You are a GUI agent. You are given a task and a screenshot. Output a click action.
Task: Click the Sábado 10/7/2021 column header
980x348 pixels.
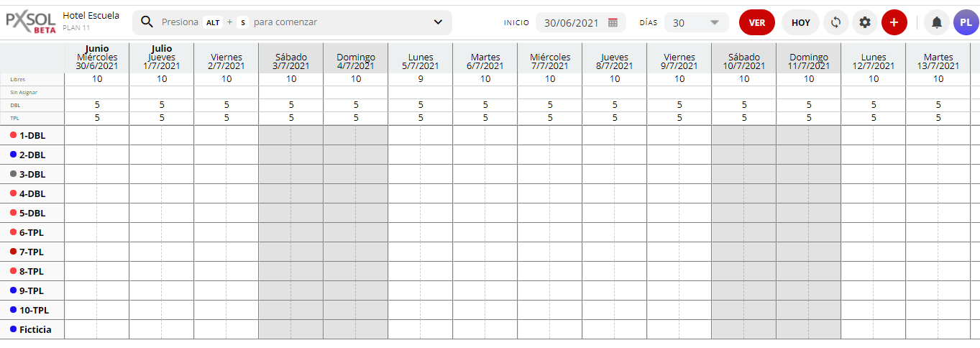(744, 61)
